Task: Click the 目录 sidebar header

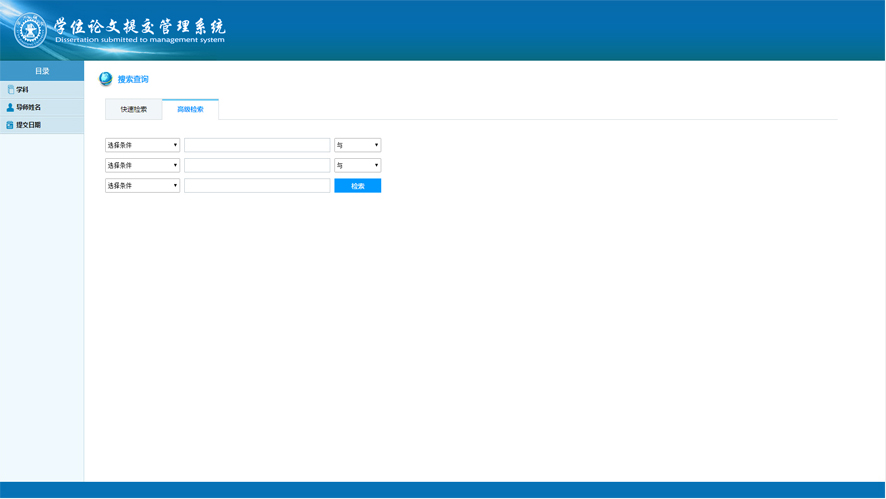Action: (42, 71)
